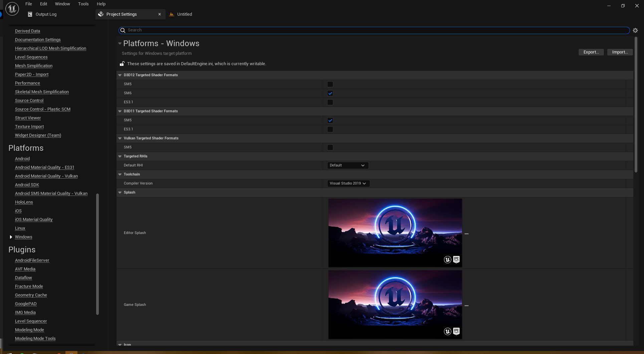Open Hierarchical LOD Mesh Simplification link
This screenshot has width=644, height=354.
[50, 48]
